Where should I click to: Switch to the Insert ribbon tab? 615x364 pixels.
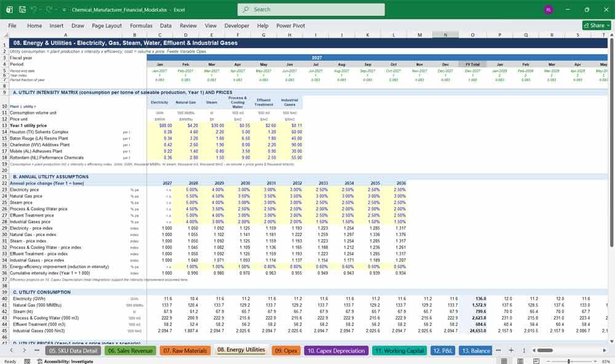57,25
